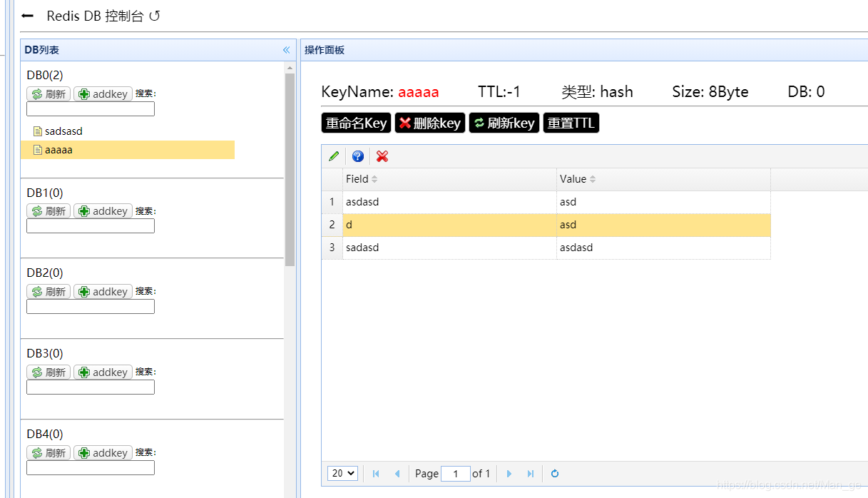Click the refresh icon beside Redis DB title
The height and width of the screenshot is (498, 868).
155,16
